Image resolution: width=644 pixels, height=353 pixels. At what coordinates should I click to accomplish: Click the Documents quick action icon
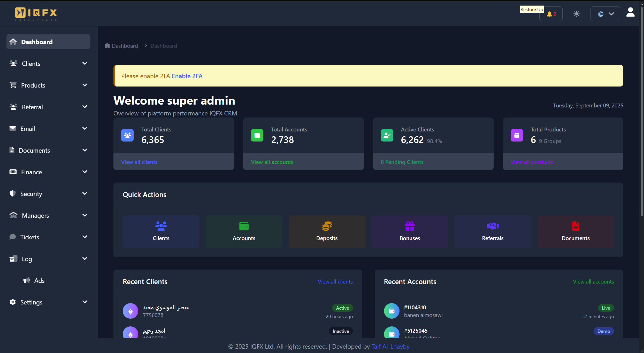coord(575,225)
